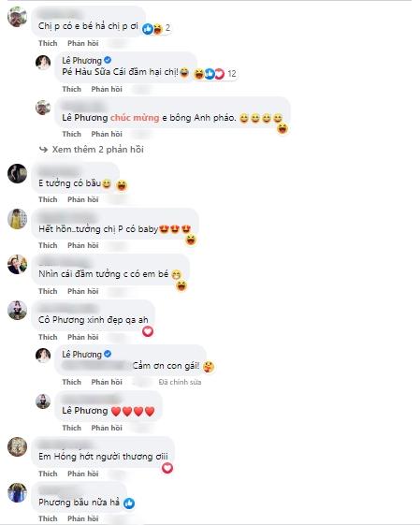Open the Lê Phương mention in the hearts reply
Image resolution: width=420 pixels, height=525 pixels.
point(85,411)
